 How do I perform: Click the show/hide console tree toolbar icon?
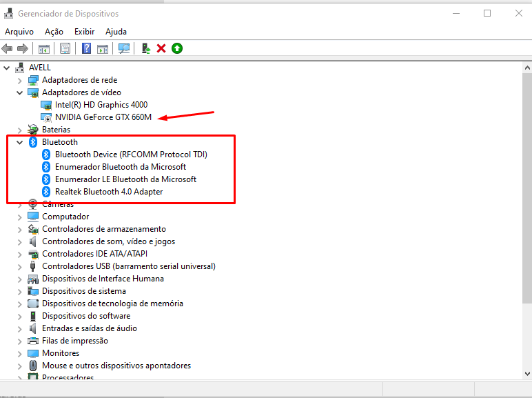coord(44,48)
